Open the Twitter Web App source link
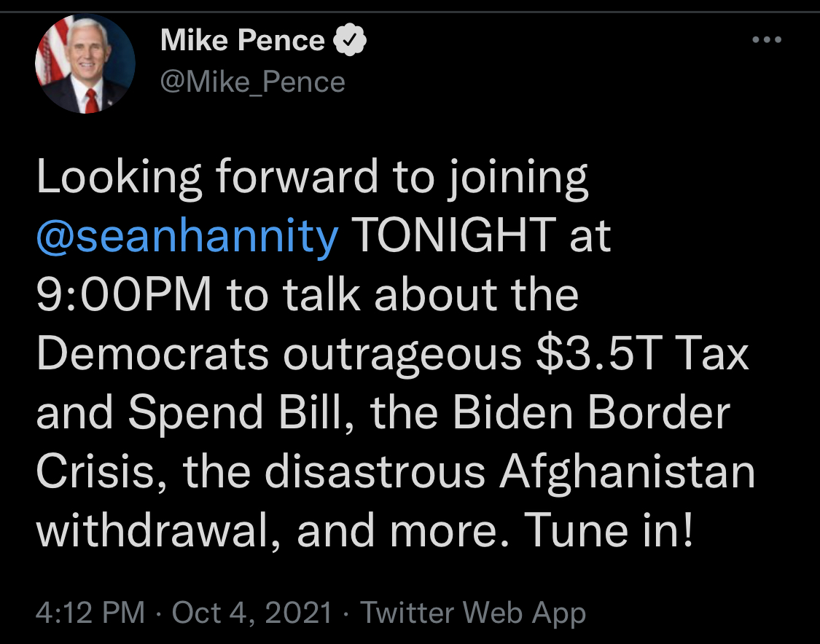The height and width of the screenshot is (644, 820). [x=473, y=613]
